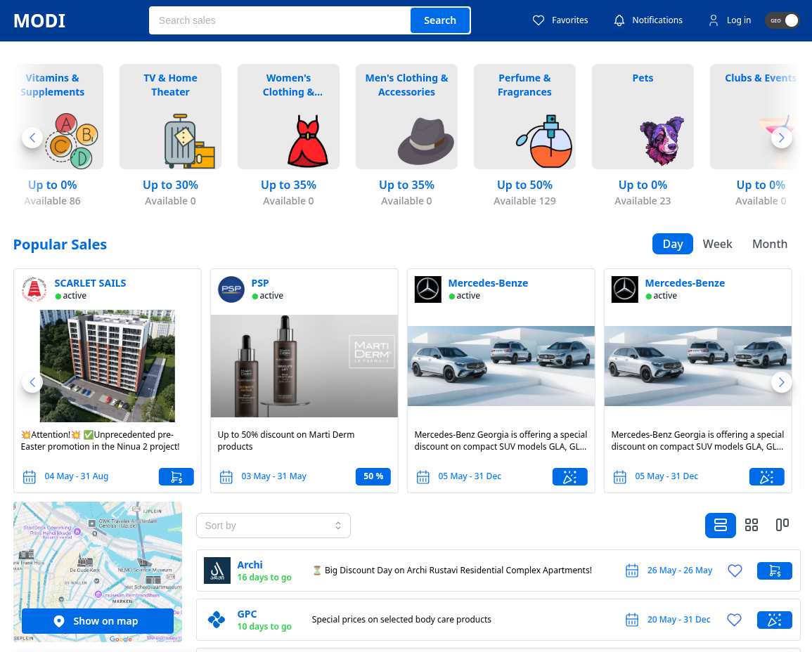The height and width of the screenshot is (652, 812).
Task: Open SCARLET SAILS company logo
Action: 34,289
